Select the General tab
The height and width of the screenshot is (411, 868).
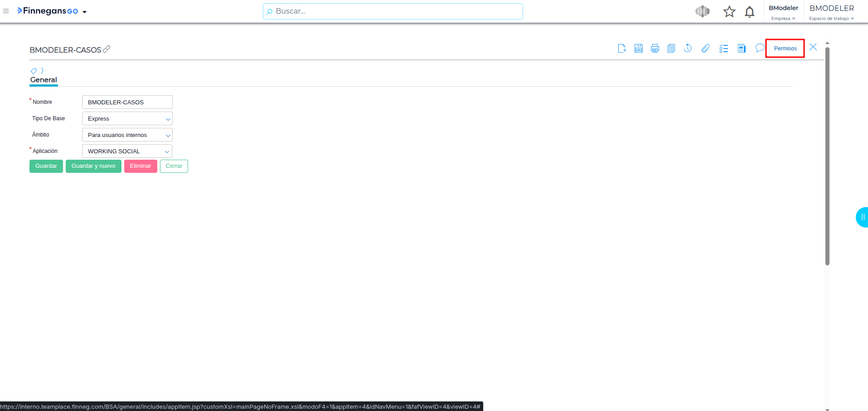click(x=44, y=80)
